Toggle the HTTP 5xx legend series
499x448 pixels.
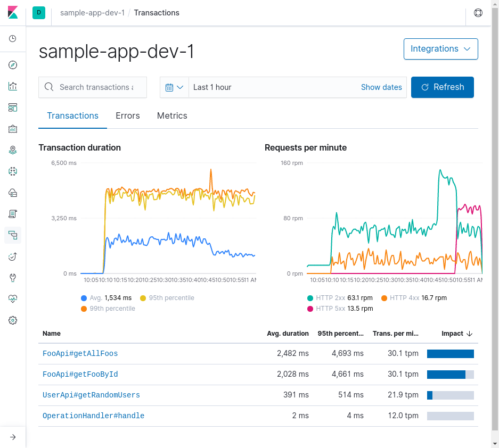point(340,309)
